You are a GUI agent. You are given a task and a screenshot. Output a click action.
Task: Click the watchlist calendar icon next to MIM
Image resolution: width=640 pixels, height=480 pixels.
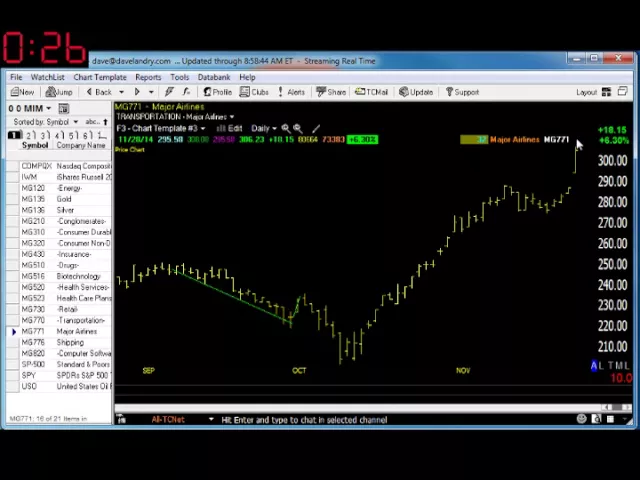[x=63, y=109]
